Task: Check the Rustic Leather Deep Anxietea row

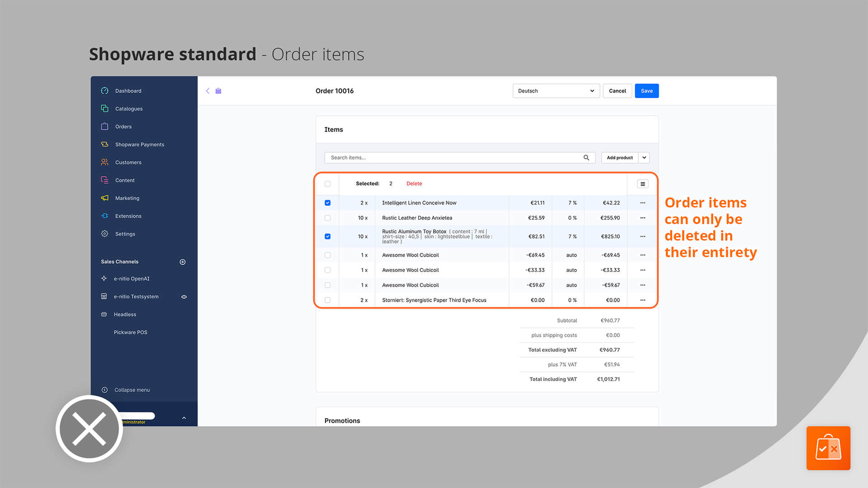Action: [328, 218]
